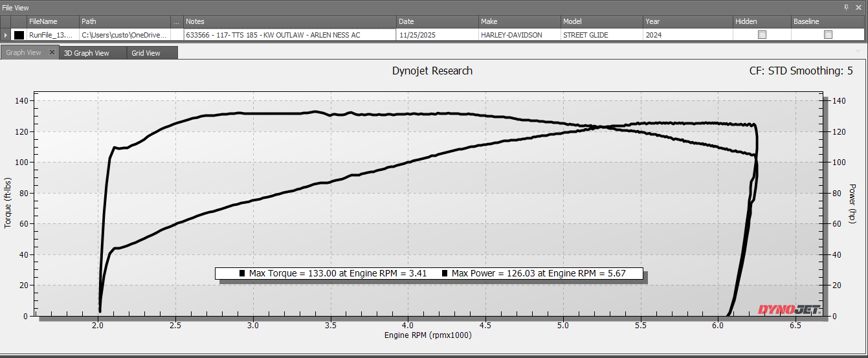Click the Max Power legend black marker
Screen dimensions: 868x358
click(445, 274)
